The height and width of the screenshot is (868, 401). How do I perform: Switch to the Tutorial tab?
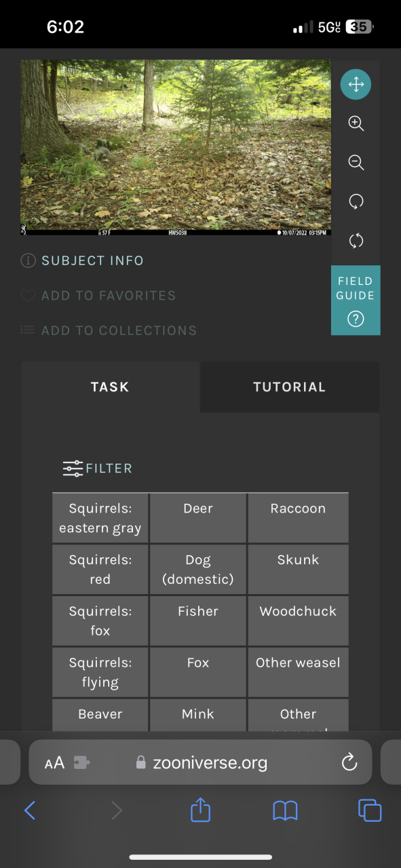tap(290, 387)
